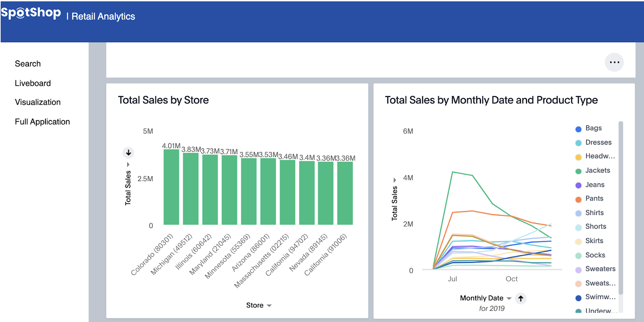
Task: Expand the Total Sales axis on line chart
Action: pos(394,180)
